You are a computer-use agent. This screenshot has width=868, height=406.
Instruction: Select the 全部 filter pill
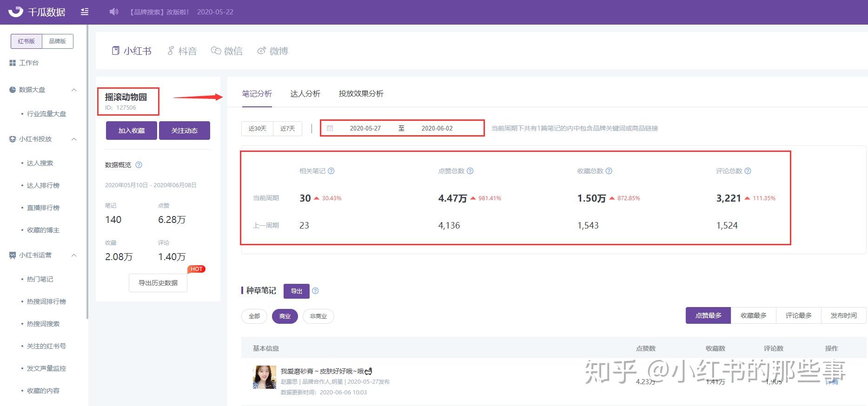pos(254,316)
